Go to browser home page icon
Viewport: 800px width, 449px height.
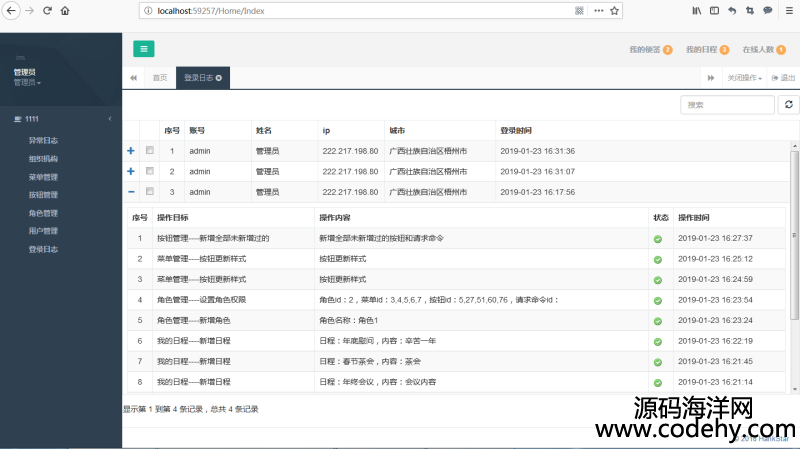coord(65,10)
